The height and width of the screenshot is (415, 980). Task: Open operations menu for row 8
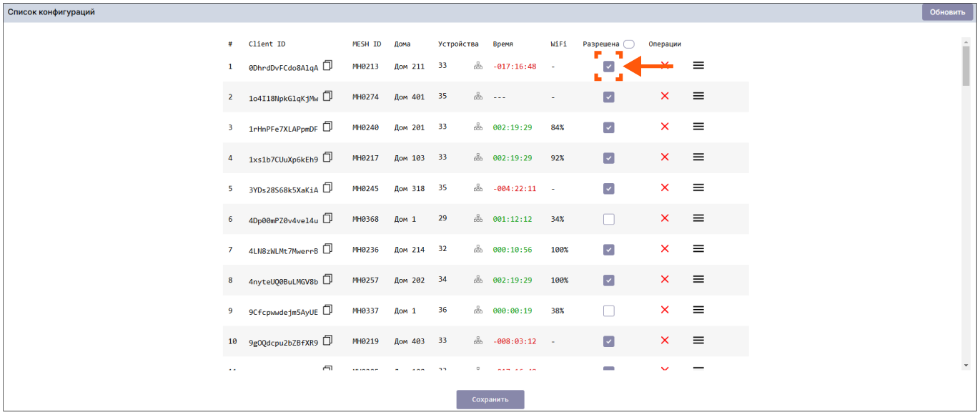tap(698, 280)
